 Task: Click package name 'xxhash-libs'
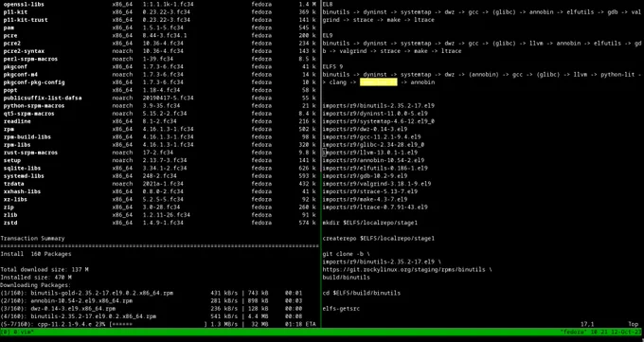pos(22,191)
